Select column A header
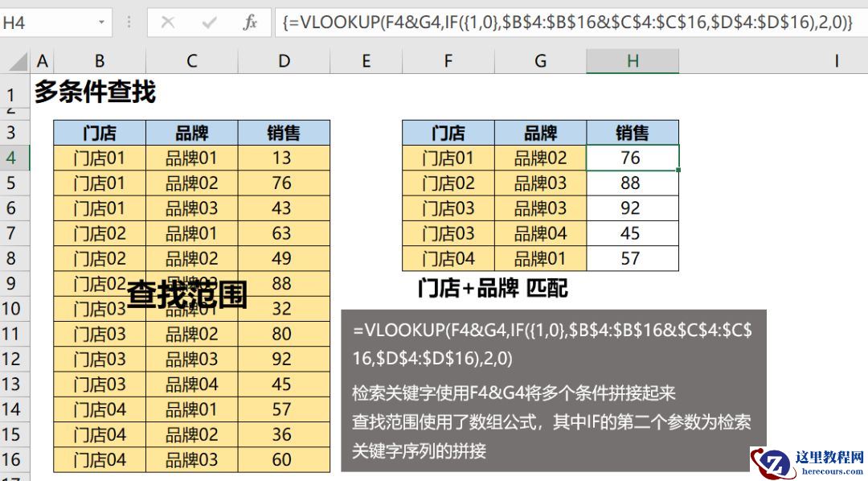This screenshot has height=481, width=868. (x=42, y=61)
